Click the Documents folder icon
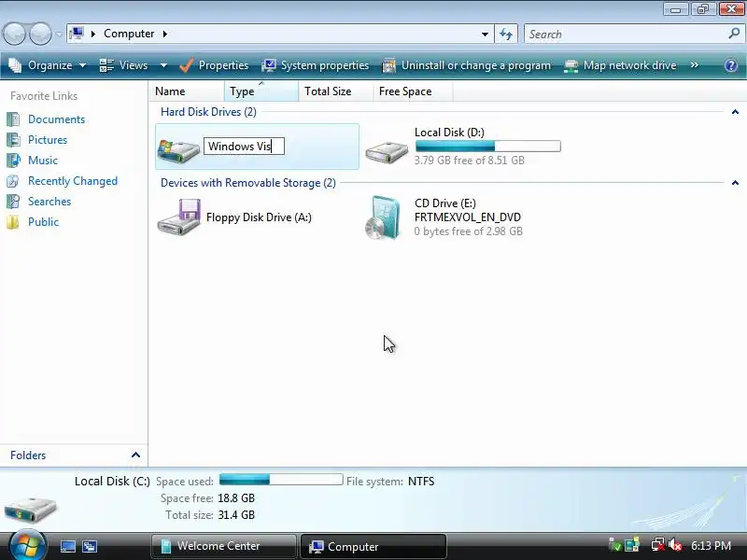The image size is (747, 560). click(x=13, y=119)
